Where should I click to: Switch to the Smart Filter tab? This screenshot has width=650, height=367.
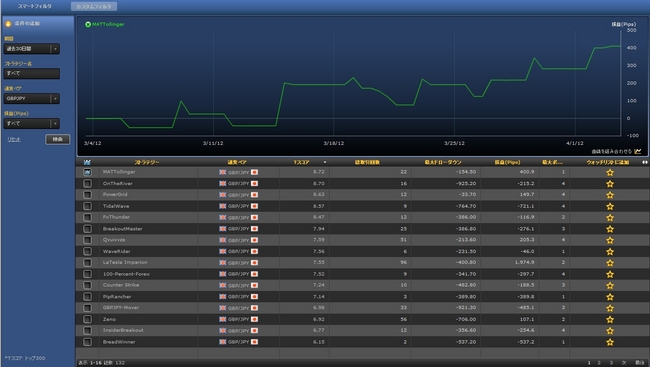pos(35,6)
